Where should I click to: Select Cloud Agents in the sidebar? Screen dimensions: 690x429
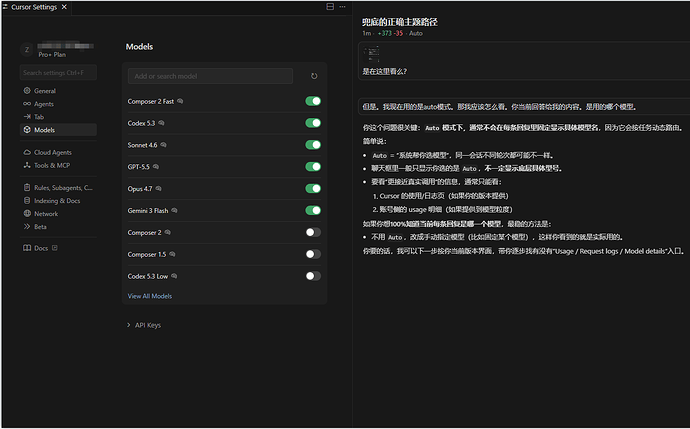58,152
